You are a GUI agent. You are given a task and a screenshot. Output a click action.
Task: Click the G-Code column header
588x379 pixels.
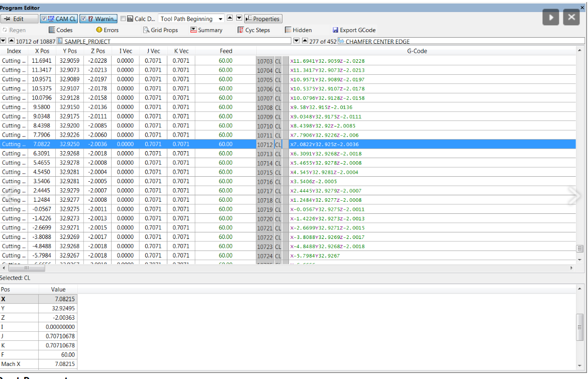point(417,51)
